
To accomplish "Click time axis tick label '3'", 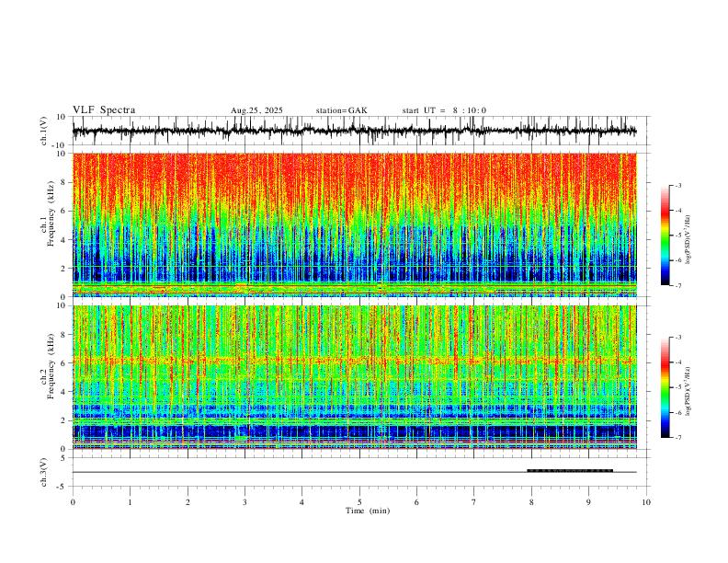I will point(245,502).
